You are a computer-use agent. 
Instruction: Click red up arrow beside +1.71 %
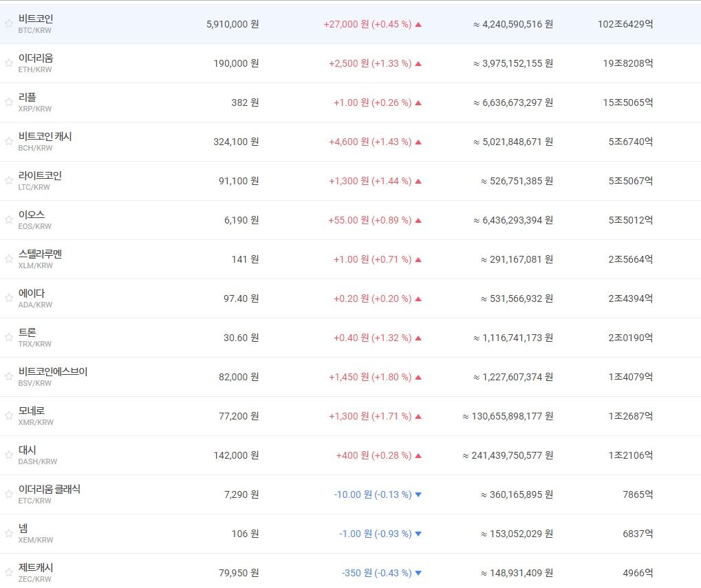(418, 417)
